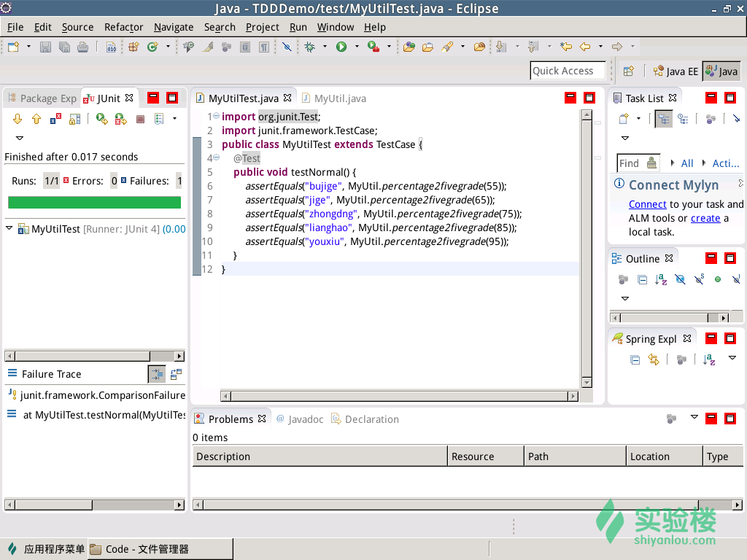Open the JUnit view menu triangle
Screen dimensions: 747x560
pyautogui.click(x=20, y=138)
